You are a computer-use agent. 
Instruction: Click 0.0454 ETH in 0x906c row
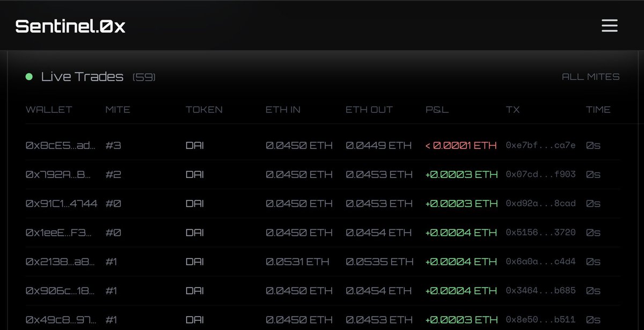coord(379,291)
